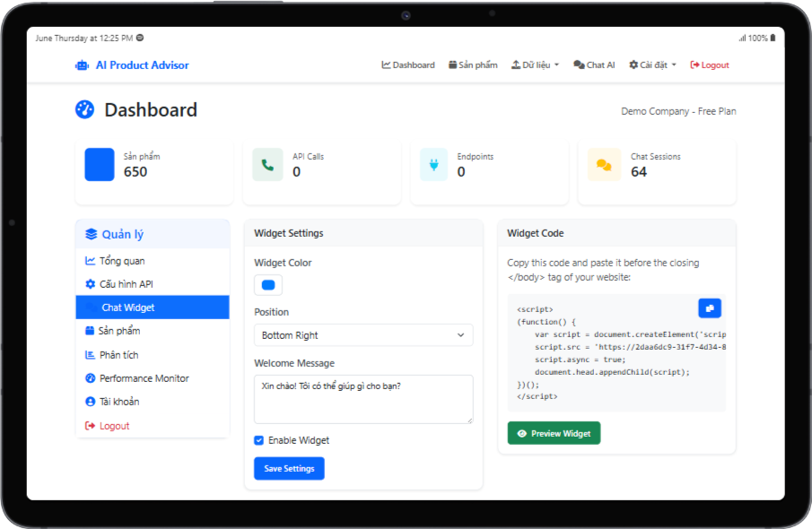This screenshot has width=812, height=529.
Task: Open Chat AI in the top navigation
Action: [x=594, y=65]
